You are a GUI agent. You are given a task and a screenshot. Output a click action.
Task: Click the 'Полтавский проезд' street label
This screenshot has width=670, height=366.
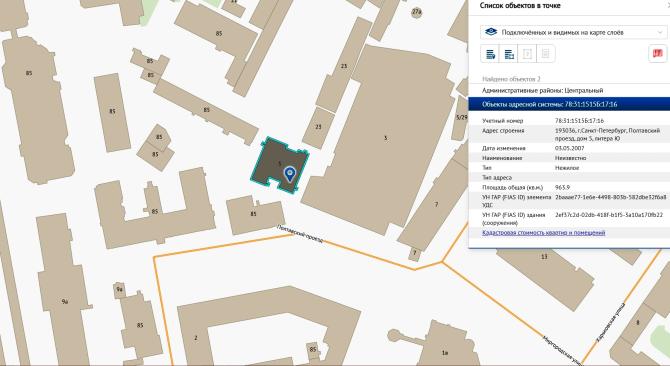300,234
